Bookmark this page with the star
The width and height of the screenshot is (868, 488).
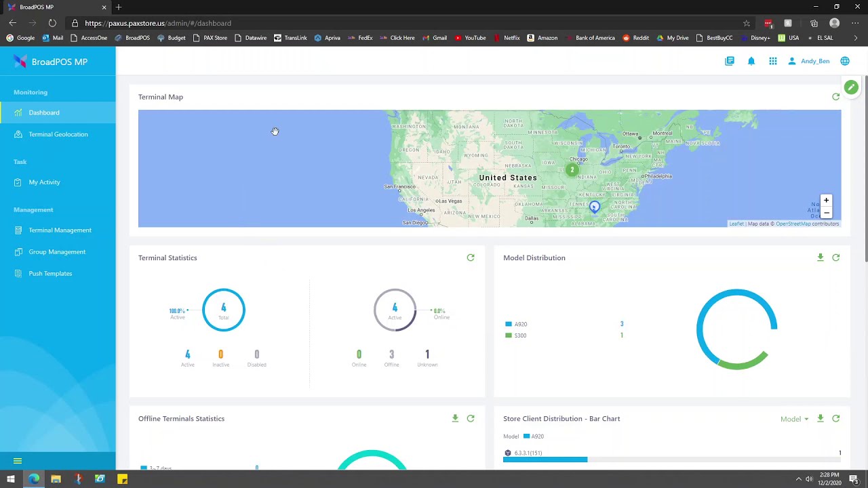(747, 23)
